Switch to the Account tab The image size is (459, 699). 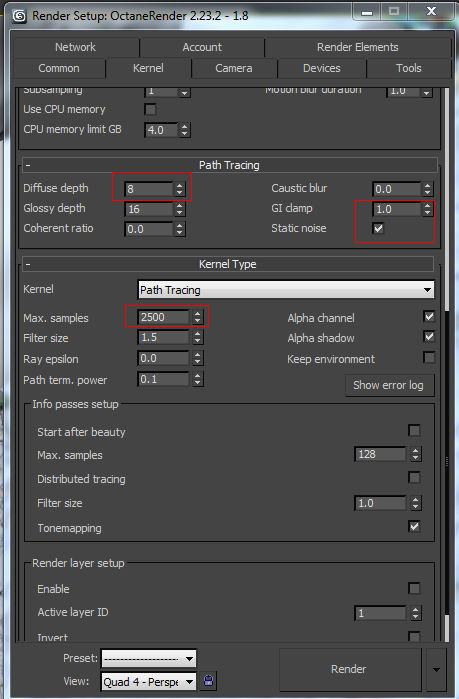coord(202,47)
